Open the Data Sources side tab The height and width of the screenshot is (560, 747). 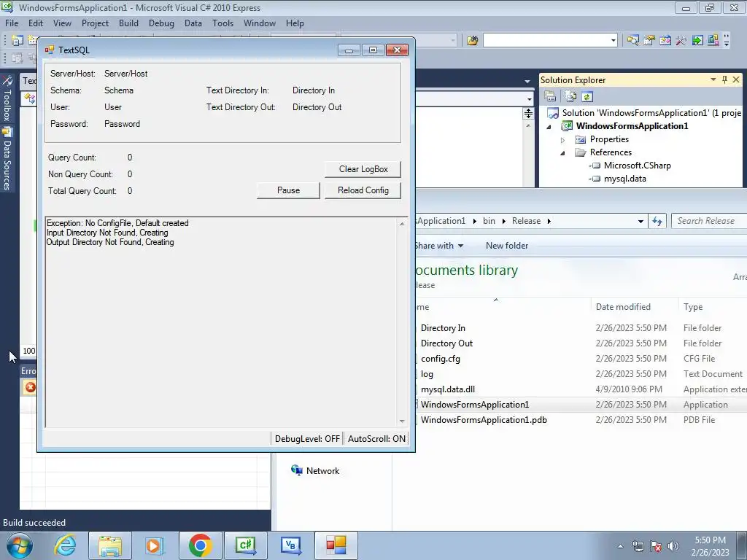point(7,160)
